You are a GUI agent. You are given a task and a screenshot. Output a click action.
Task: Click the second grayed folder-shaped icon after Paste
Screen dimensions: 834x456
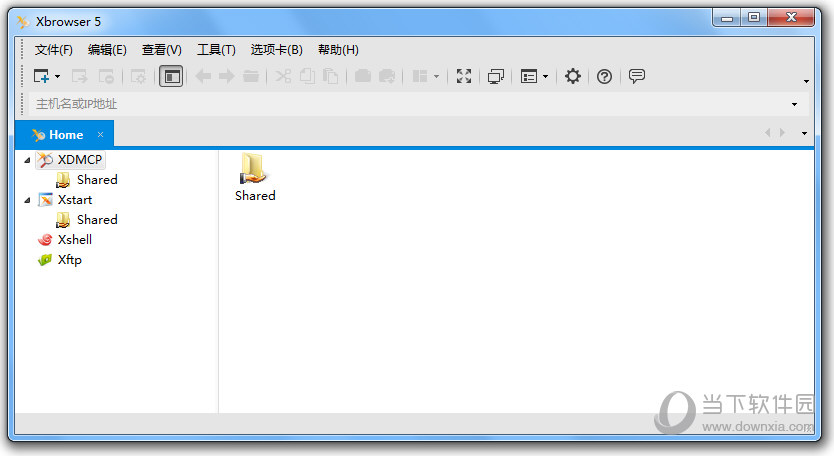[x=387, y=76]
